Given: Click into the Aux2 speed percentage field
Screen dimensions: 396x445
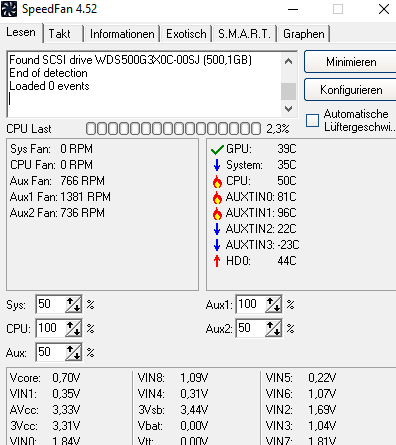Looking at the screenshot, I should tap(251, 328).
